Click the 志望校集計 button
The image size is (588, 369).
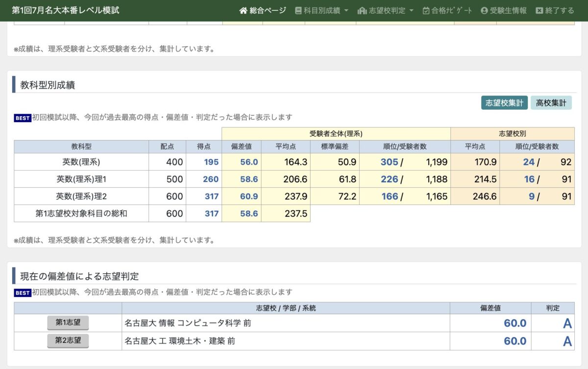point(504,103)
